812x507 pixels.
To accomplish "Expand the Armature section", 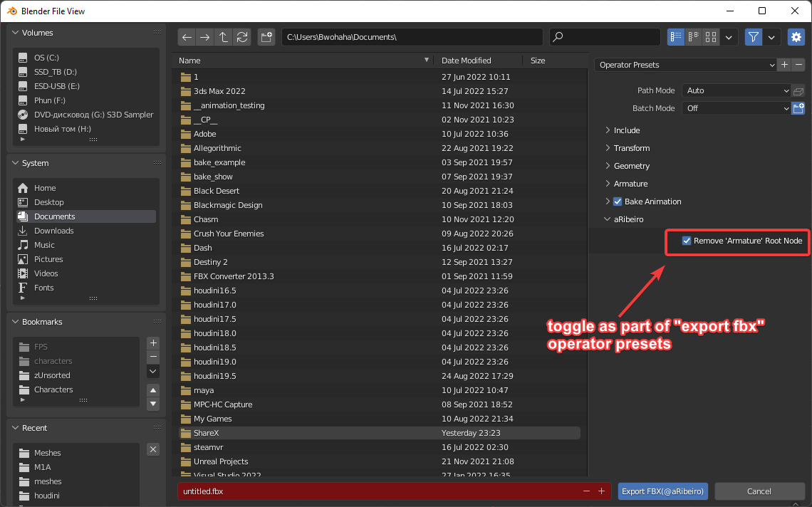I will [626, 184].
